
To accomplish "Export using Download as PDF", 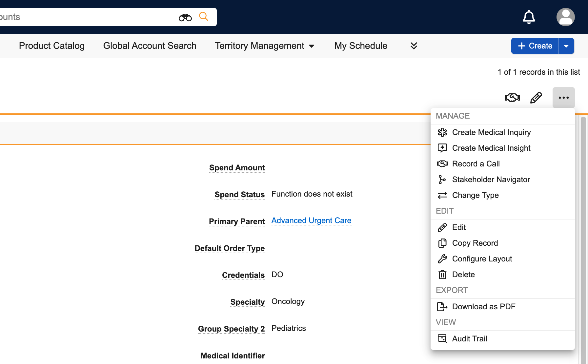I will click(x=483, y=307).
